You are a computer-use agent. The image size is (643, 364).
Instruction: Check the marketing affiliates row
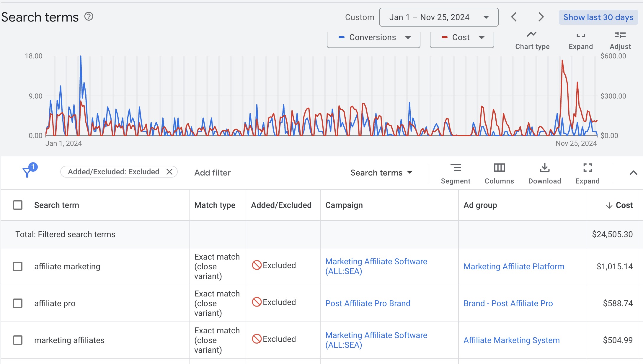[18, 340]
